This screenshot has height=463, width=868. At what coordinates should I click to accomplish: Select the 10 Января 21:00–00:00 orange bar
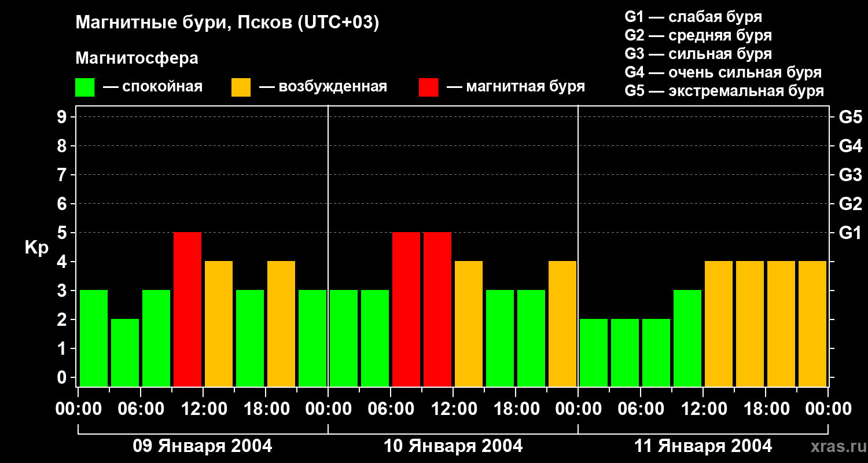562,324
